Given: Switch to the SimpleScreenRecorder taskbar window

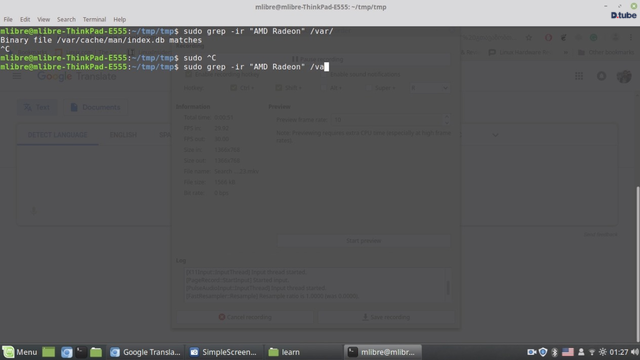Looking at the screenshot, I should (223, 352).
